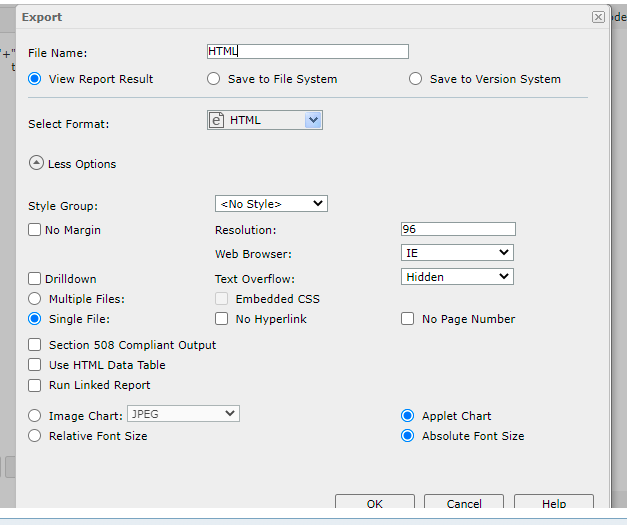Enable the No Page Number checkbox
This screenshot has height=525, width=627.
click(x=407, y=319)
